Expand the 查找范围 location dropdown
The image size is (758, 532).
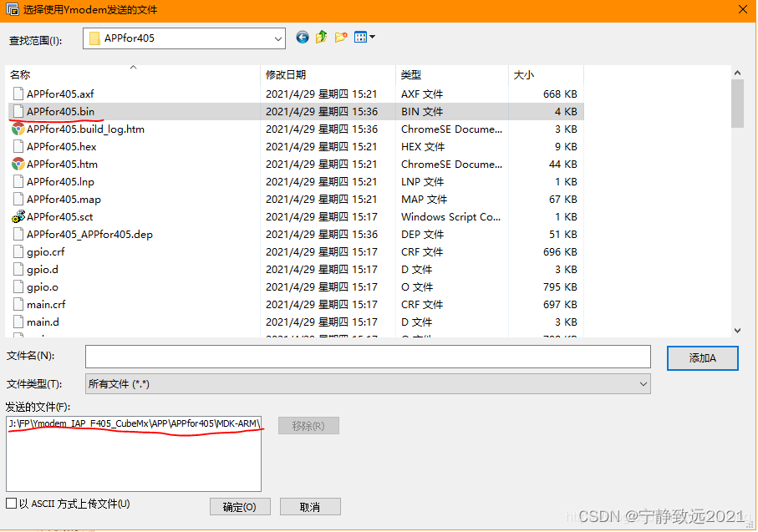(x=278, y=38)
